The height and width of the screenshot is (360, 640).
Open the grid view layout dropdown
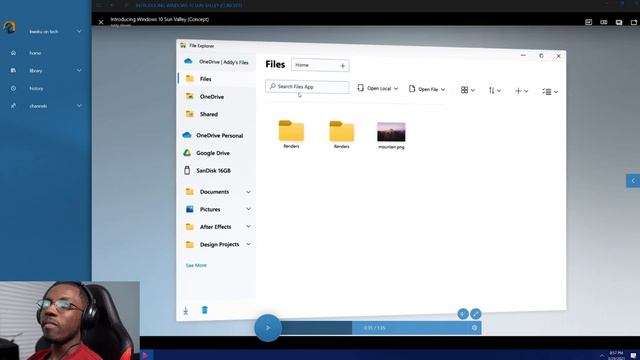(x=468, y=90)
